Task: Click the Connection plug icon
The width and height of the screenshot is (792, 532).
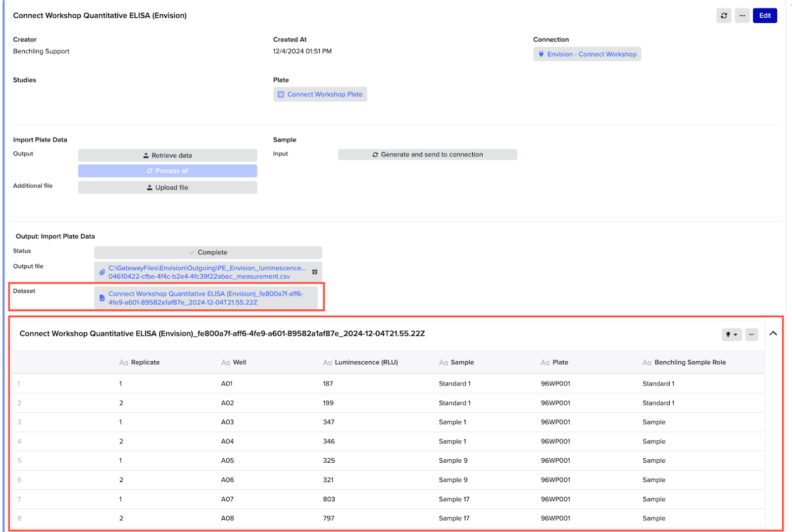Action: click(x=541, y=54)
